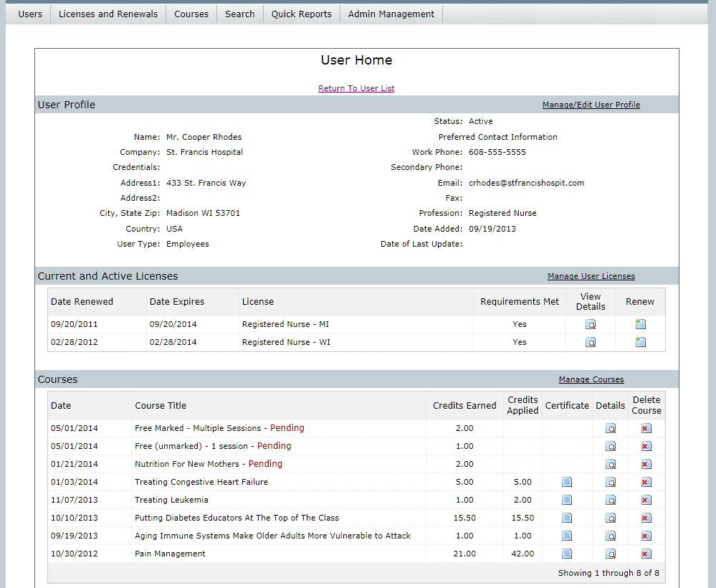This screenshot has height=588, width=716.
Task: Delete the Treating Leukemia course
Action: click(x=646, y=500)
